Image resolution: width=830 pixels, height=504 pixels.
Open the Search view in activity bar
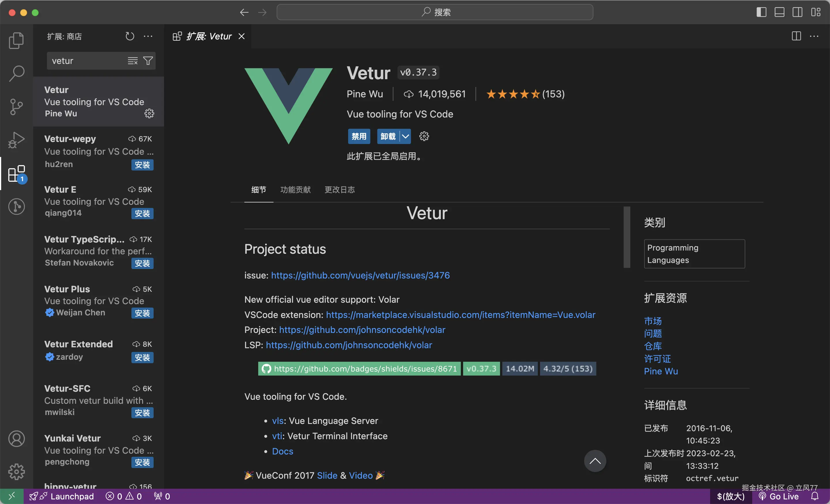(16, 73)
